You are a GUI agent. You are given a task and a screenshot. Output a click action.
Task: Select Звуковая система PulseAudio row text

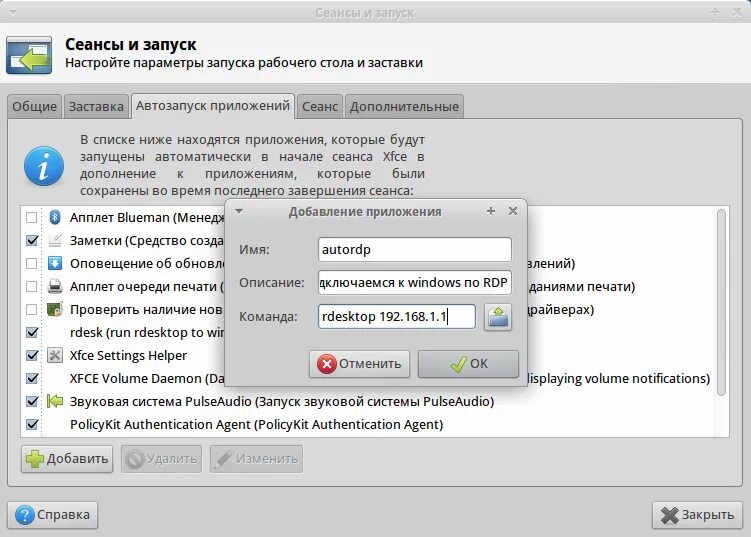282,401
